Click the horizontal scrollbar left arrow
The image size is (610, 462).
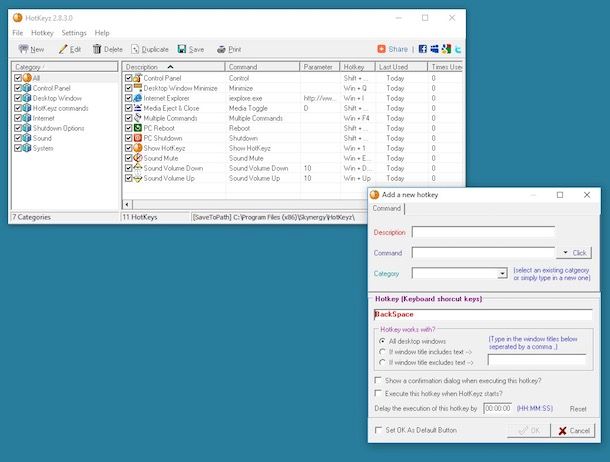pos(127,204)
